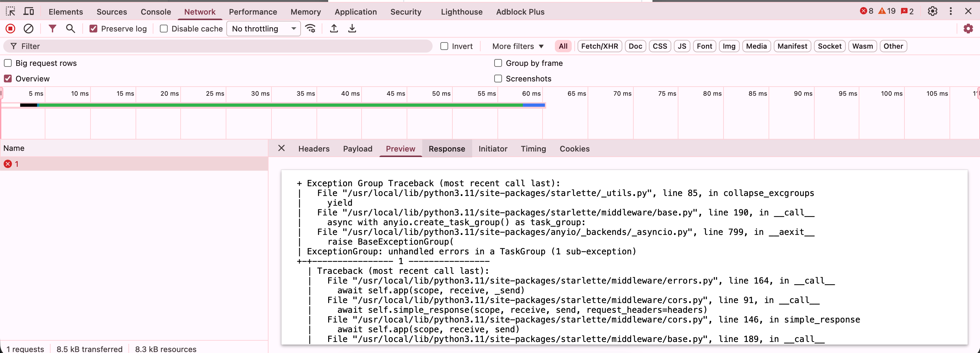Open the No throttling dropdown
980x353 pixels.
pyautogui.click(x=263, y=29)
